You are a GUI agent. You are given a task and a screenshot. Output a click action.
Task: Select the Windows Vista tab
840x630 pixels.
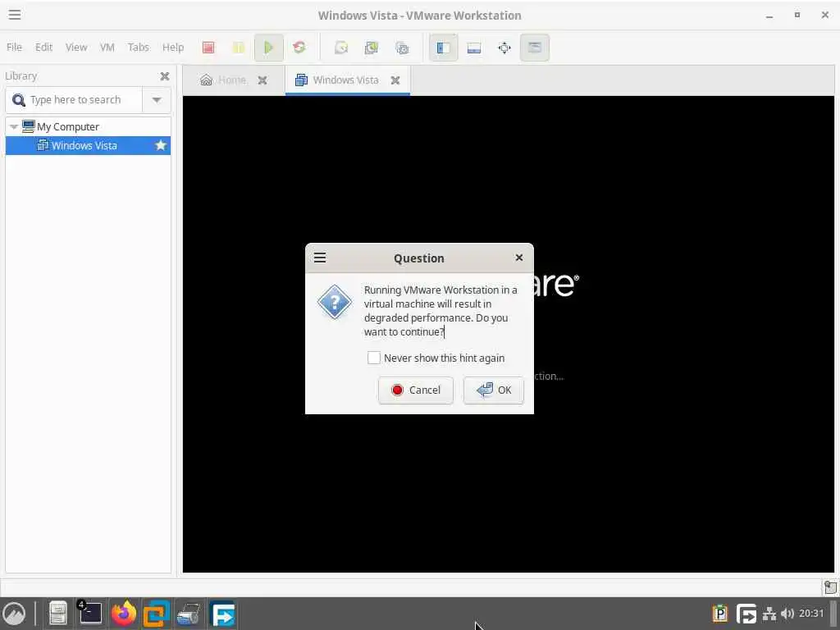point(346,80)
